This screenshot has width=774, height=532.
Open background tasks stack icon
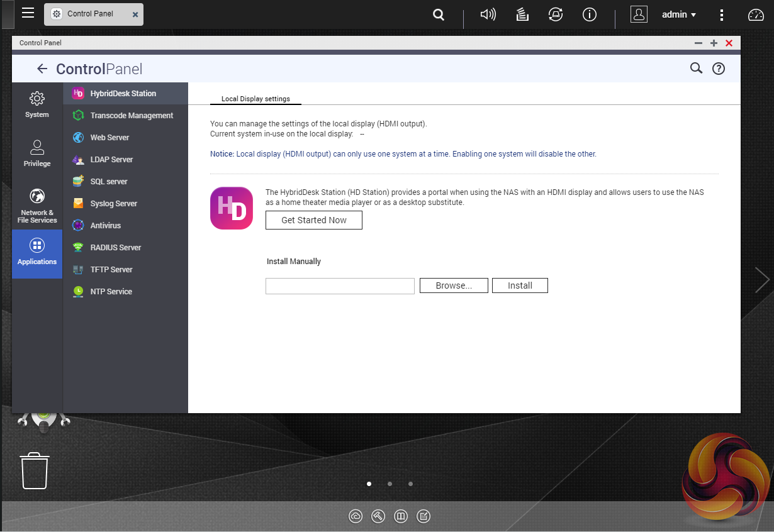(522, 14)
